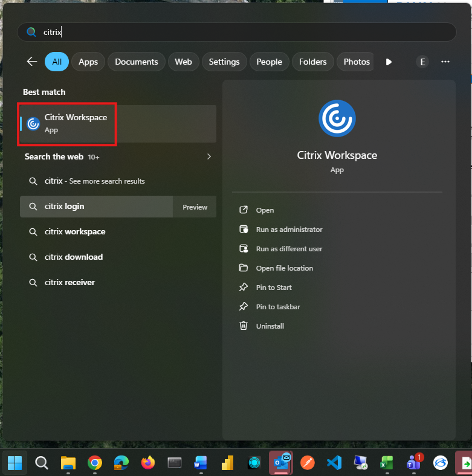
Task: Open the Command Prompt taskbar icon
Action: click(x=174, y=463)
